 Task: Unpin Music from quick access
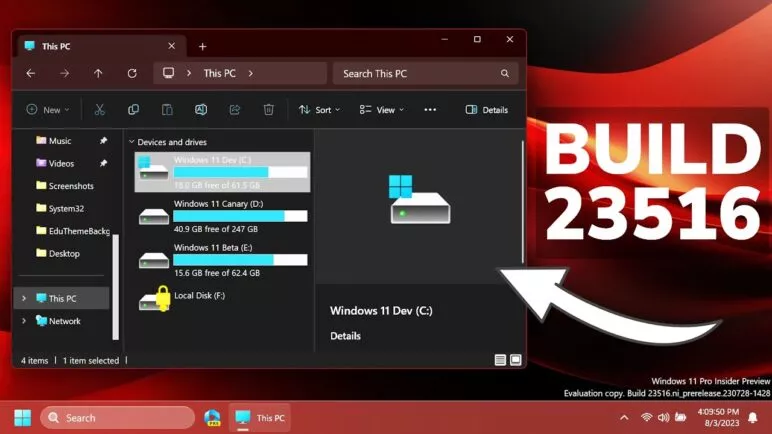(103, 141)
